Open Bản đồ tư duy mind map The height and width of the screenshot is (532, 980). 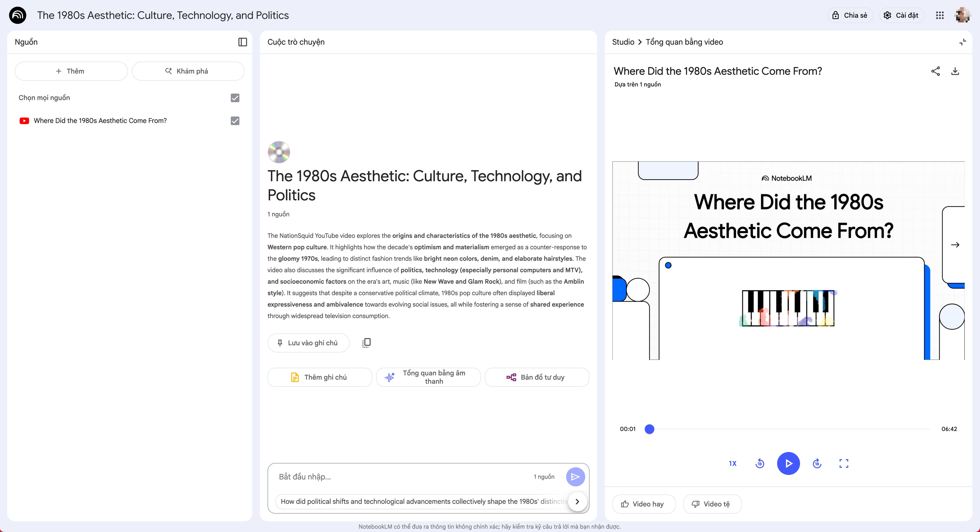[x=537, y=377]
